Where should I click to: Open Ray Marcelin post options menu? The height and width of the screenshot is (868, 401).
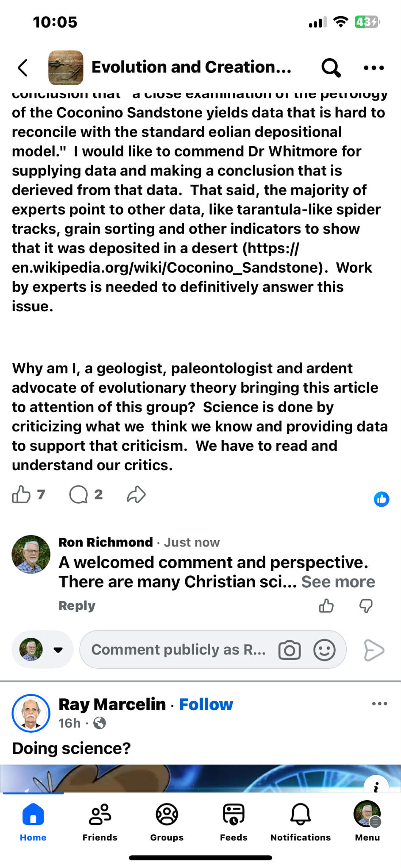379,704
